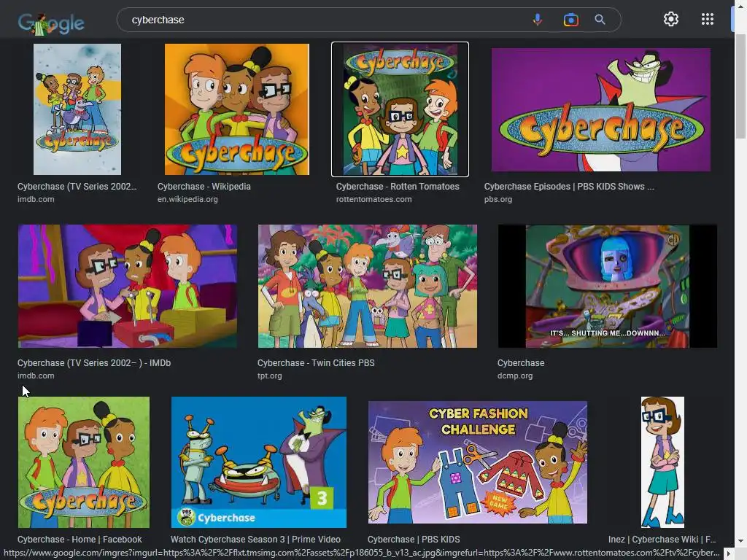Click 'Cyberchase - Wikipedia' title link
This screenshot has width=747, height=560.
(x=204, y=186)
